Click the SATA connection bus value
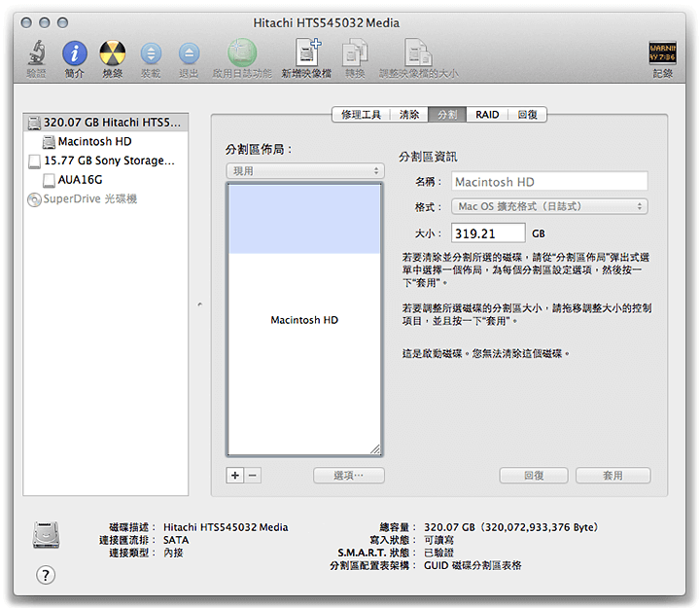The height and width of the screenshot is (608, 700). tap(176, 540)
